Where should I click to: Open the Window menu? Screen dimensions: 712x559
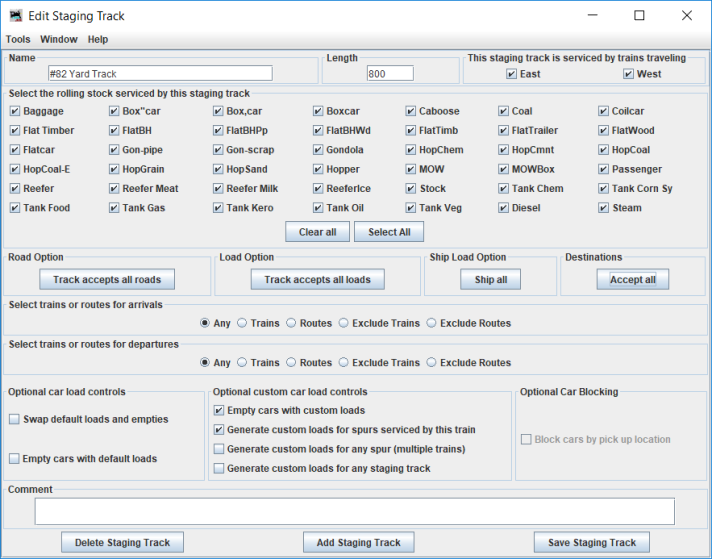click(59, 39)
